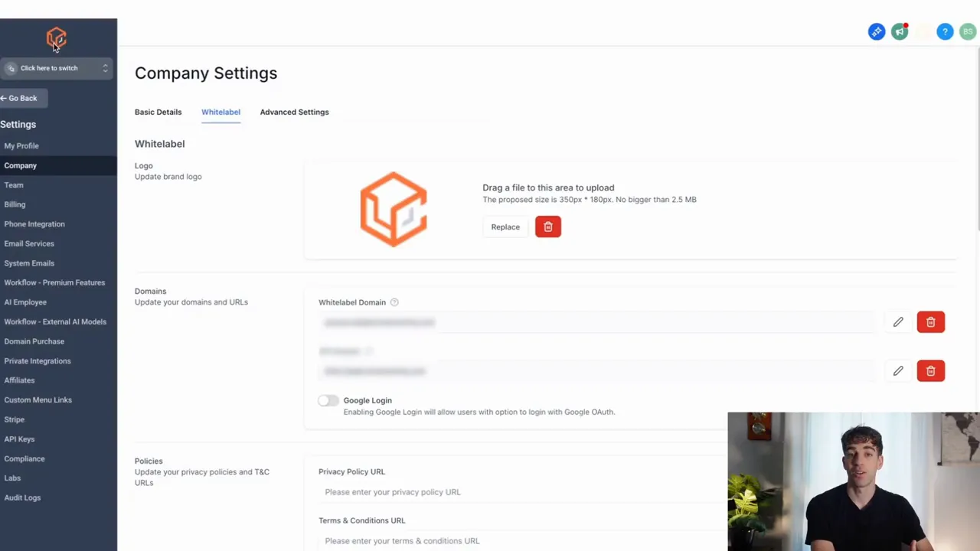Viewport: 980px width, 551px height.
Task: Click the webcam video overlay
Action: click(854, 481)
